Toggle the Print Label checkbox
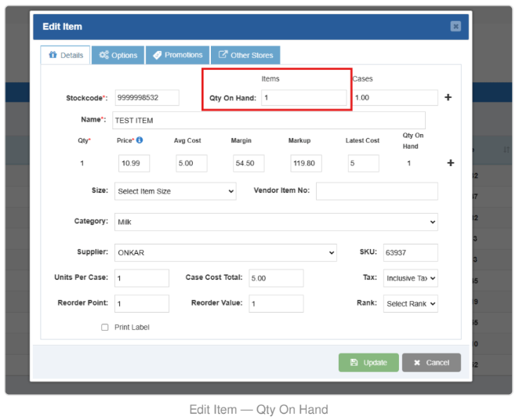The height and width of the screenshot is (420, 519). (104, 328)
